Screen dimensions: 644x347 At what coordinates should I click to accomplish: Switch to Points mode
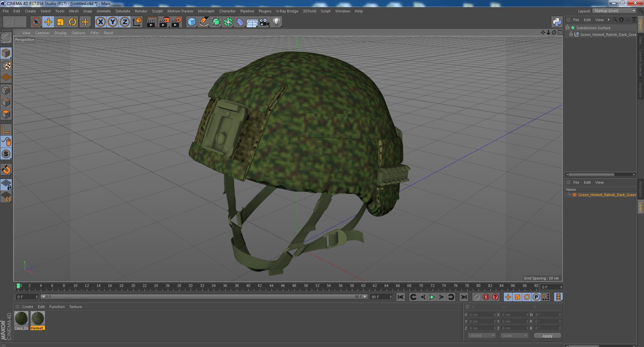click(x=6, y=90)
